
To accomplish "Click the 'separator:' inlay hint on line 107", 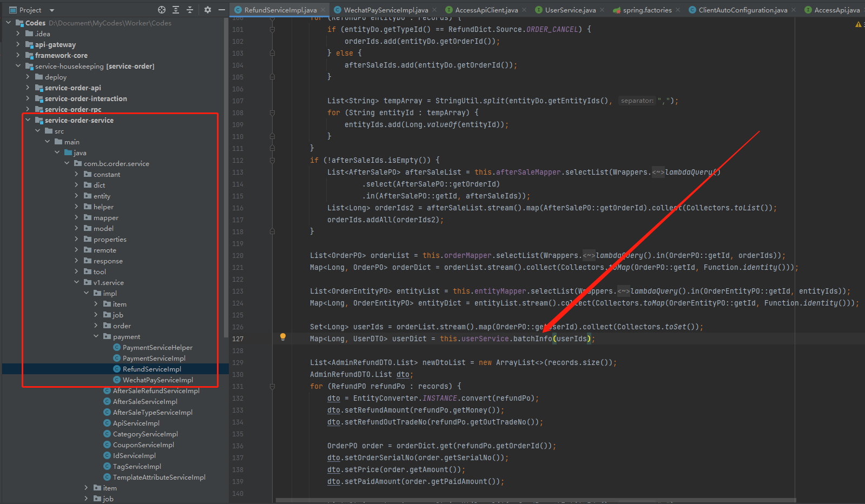I will [x=637, y=101].
